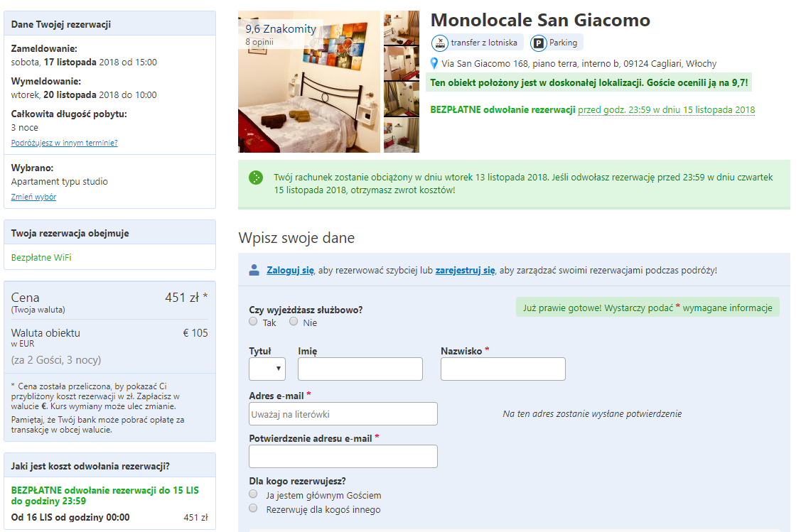
Task: Open the main bedroom photo
Action: [309, 82]
